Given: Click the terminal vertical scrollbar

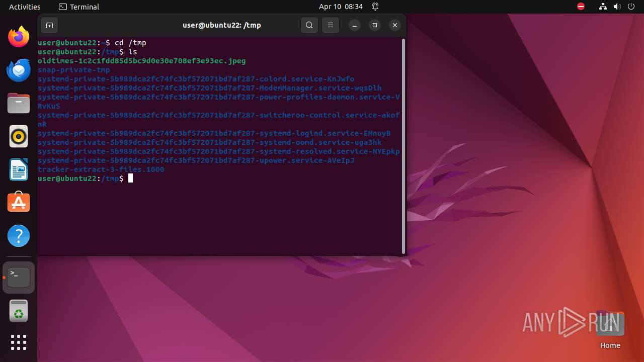Looking at the screenshot, I should [x=404, y=146].
